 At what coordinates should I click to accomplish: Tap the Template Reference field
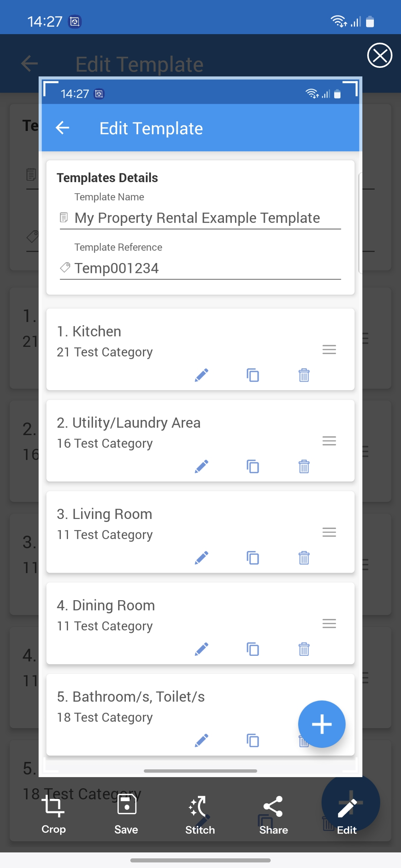coord(200,268)
